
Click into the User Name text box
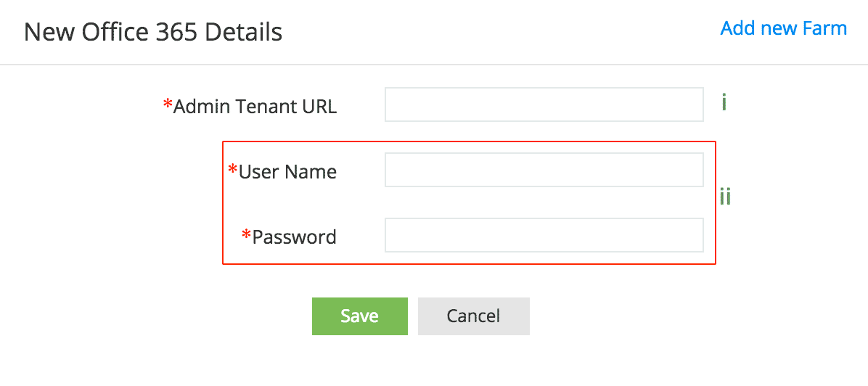pos(544,170)
